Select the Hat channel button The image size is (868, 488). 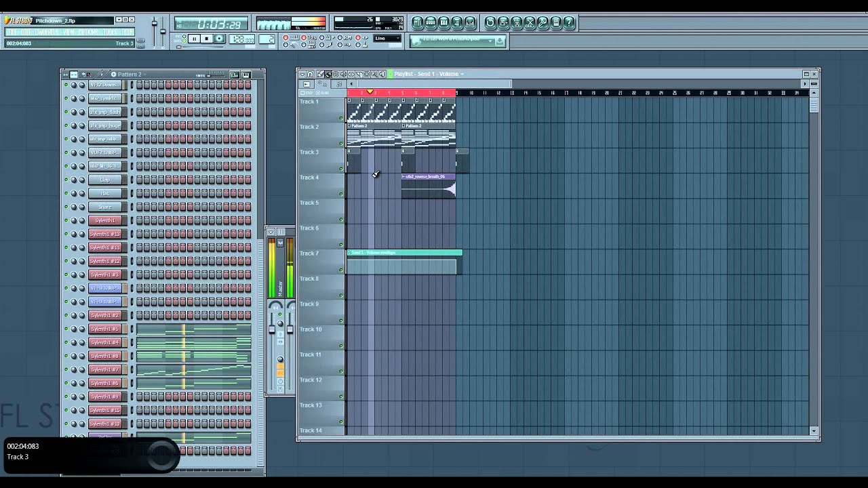pos(105,193)
